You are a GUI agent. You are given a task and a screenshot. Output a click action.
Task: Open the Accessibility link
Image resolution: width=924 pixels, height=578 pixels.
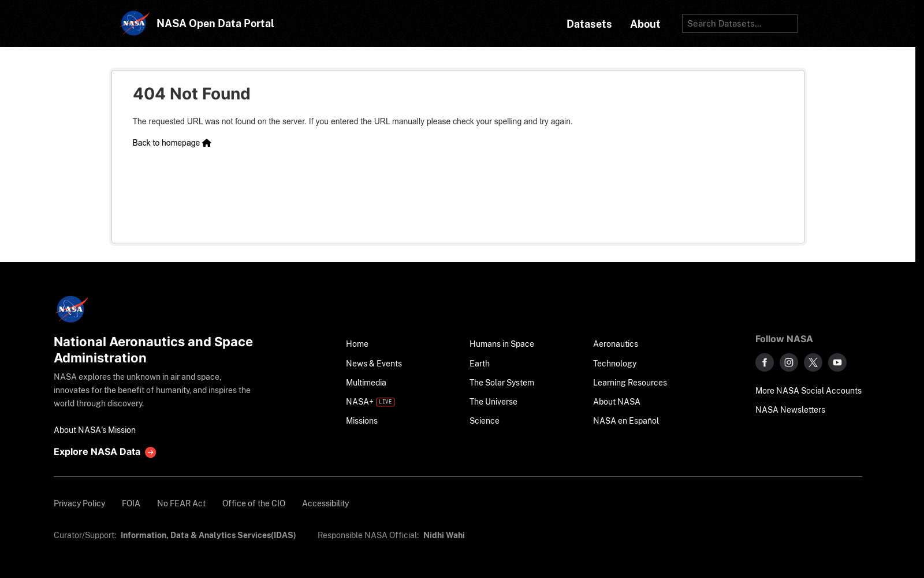coord(326,503)
